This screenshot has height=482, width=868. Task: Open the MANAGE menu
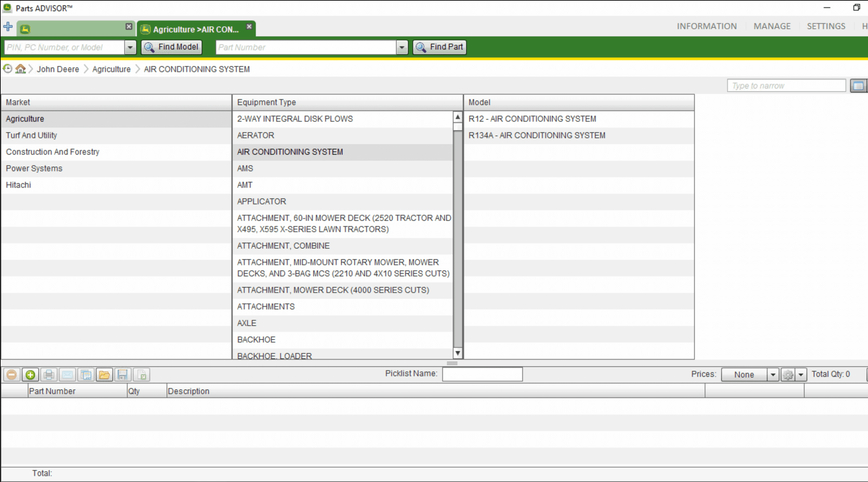coord(772,26)
